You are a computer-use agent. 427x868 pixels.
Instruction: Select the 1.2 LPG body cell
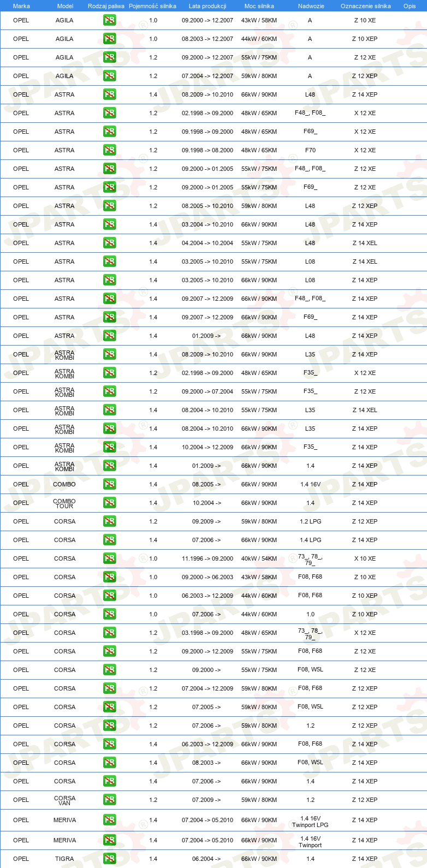click(310, 521)
